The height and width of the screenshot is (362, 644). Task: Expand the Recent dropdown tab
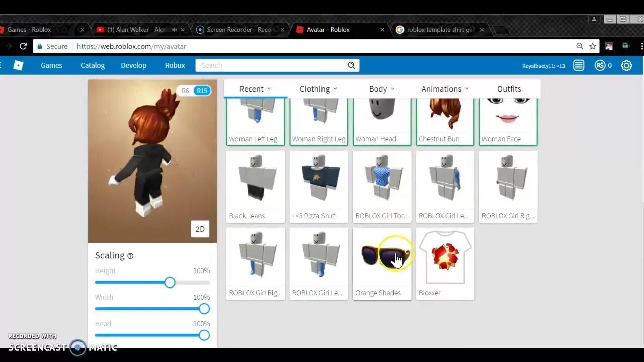coord(256,89)
